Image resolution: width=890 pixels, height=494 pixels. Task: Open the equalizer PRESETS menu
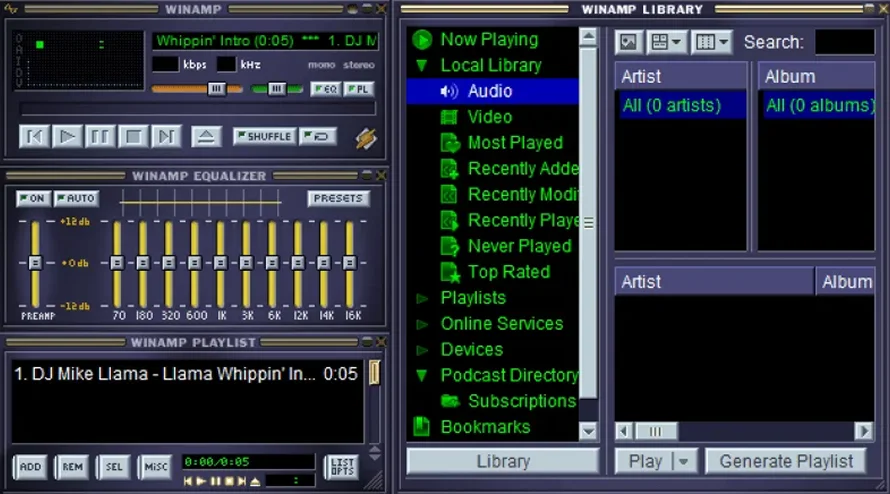338,199
